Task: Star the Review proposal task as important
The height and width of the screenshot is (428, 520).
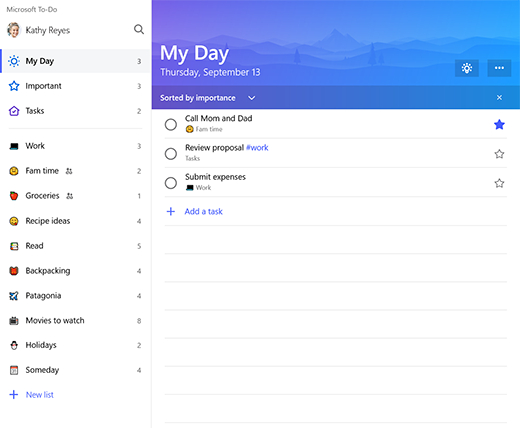Action: pyautogui.click(x=499, y=154)
